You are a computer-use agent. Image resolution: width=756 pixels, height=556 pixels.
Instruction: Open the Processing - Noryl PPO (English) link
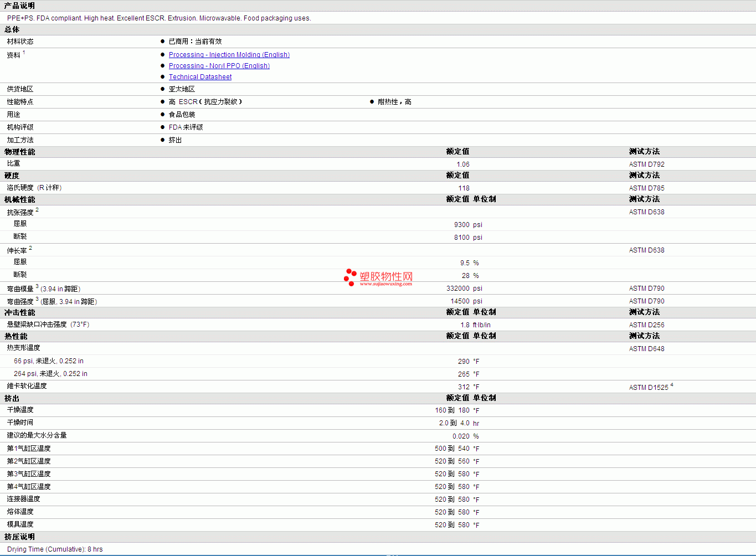point(219,66)
